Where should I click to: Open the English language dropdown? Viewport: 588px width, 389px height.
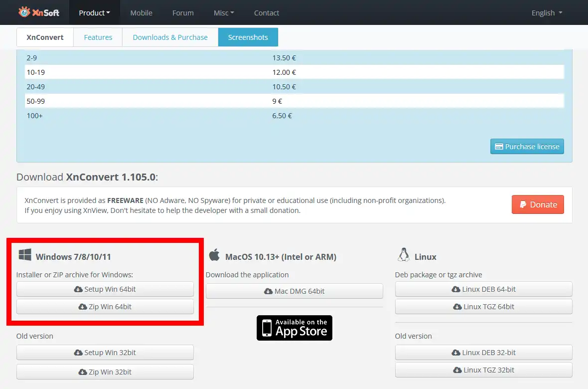pyautogui.click(x=547, y=13)
